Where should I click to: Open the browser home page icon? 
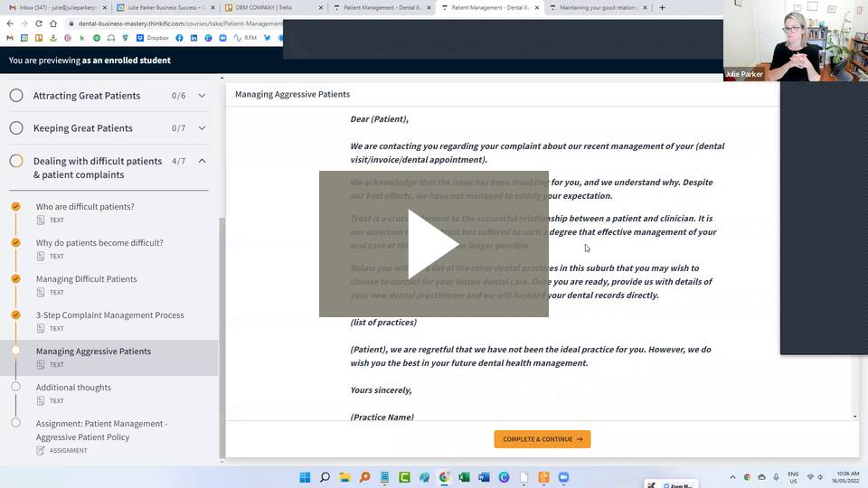pos(53,23)
